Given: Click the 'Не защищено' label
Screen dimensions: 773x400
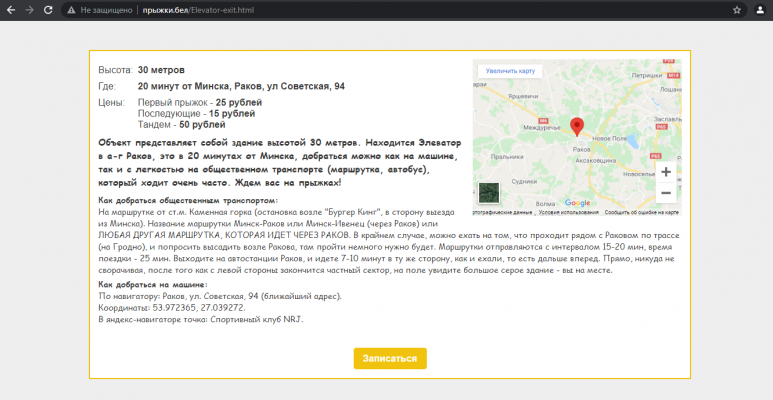Looking at the screenshot, I should click(x=106, y=9).
